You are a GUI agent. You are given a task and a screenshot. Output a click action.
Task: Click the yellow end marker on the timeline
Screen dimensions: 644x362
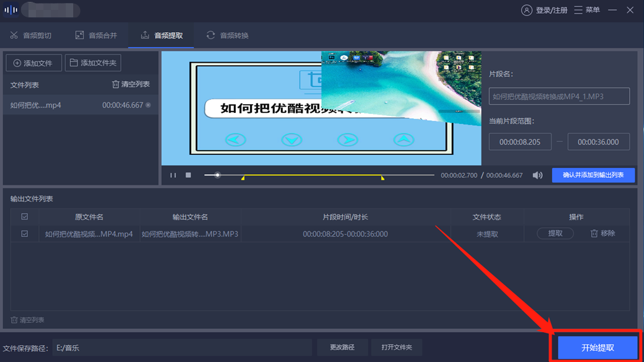tap(382, 178)
